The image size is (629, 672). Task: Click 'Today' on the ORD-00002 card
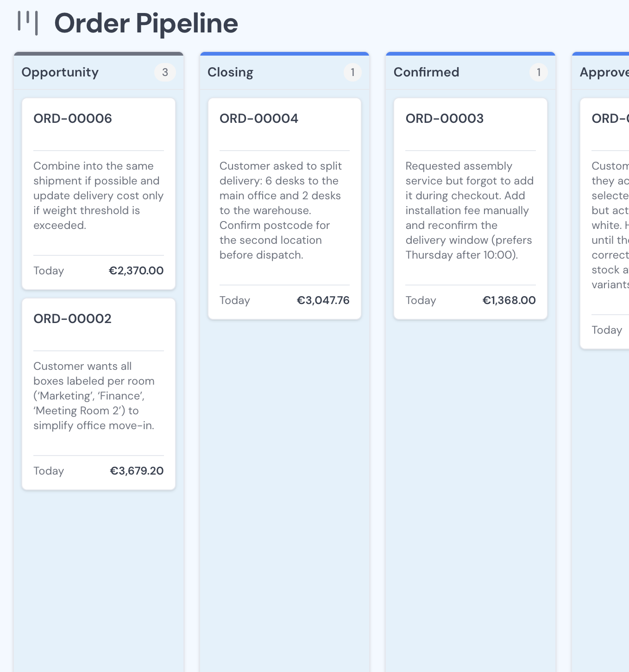[49, 471]
